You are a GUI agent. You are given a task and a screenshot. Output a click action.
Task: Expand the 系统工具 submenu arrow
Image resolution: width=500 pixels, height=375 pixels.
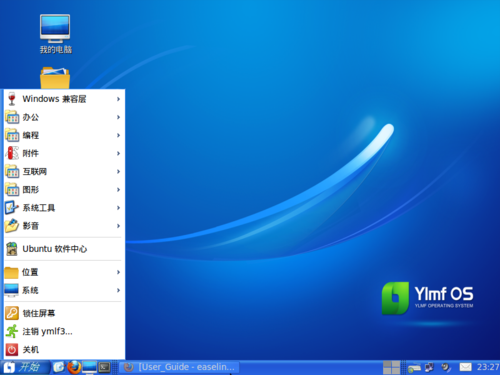(x=118, y=208)
